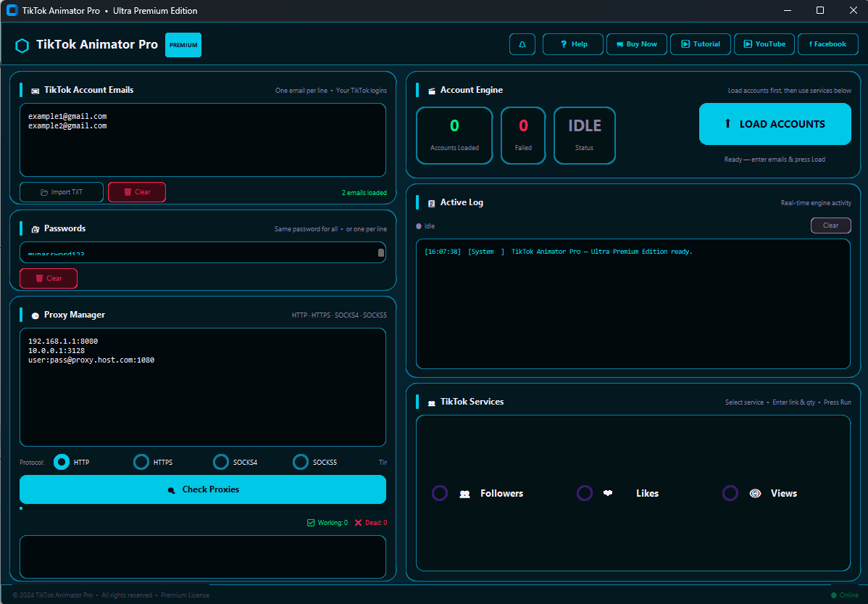Select the HTTP protocol radio button
The image size is (868, 604).
(x=62, y=462)
